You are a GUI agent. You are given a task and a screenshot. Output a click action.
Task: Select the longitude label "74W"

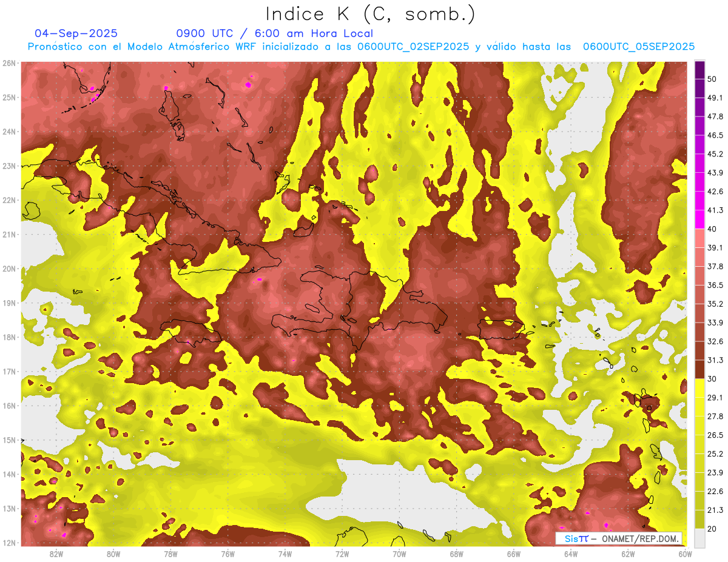285,554
